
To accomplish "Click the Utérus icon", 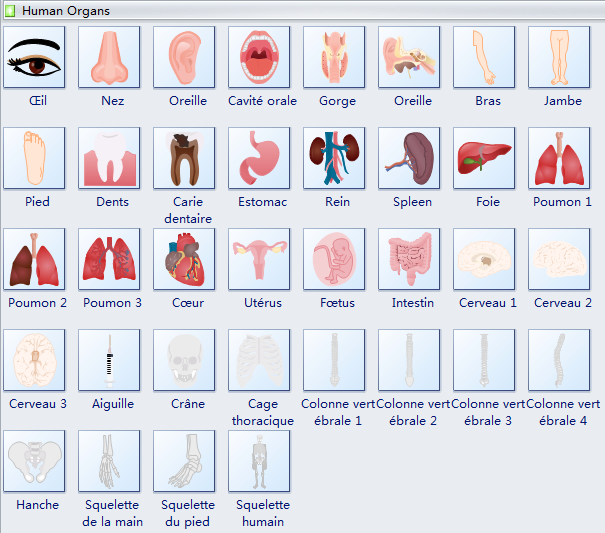I will pyautogui.click(x=259, y=259).
